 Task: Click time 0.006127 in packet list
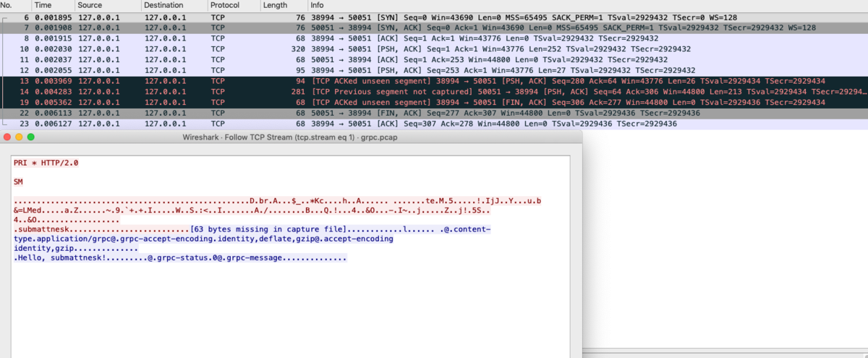53,124
